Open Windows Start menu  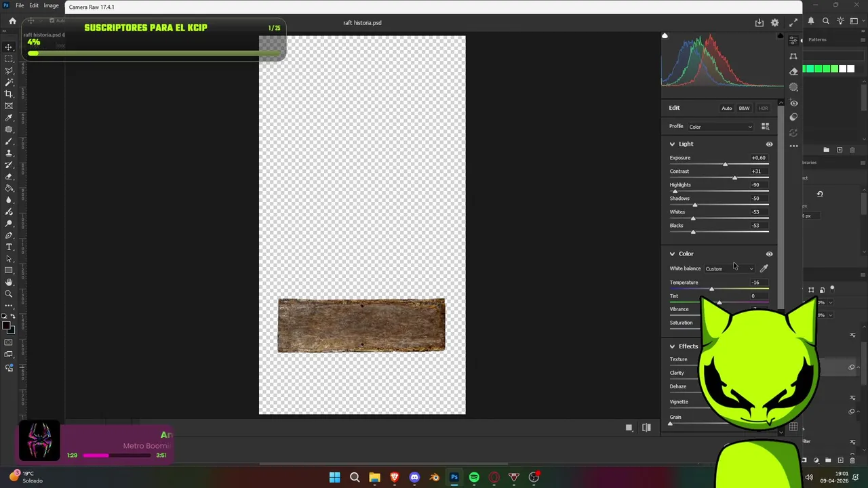point(334,477)
